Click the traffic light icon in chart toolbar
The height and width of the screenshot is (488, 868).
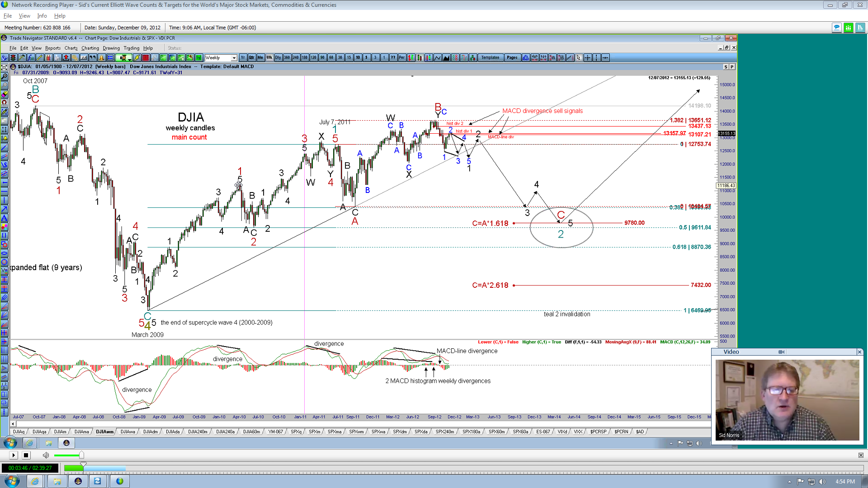tap(13, 58)
